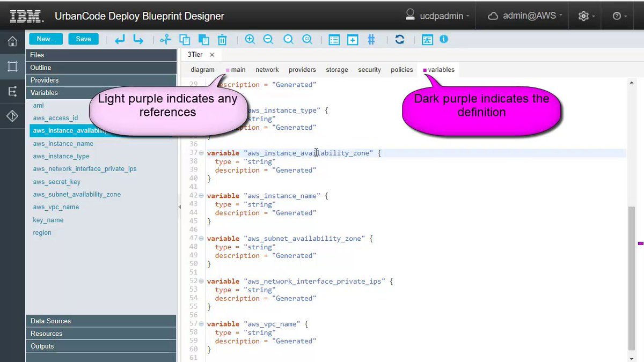Switch to the network tab
644x362 pixels.
[267, 70]
